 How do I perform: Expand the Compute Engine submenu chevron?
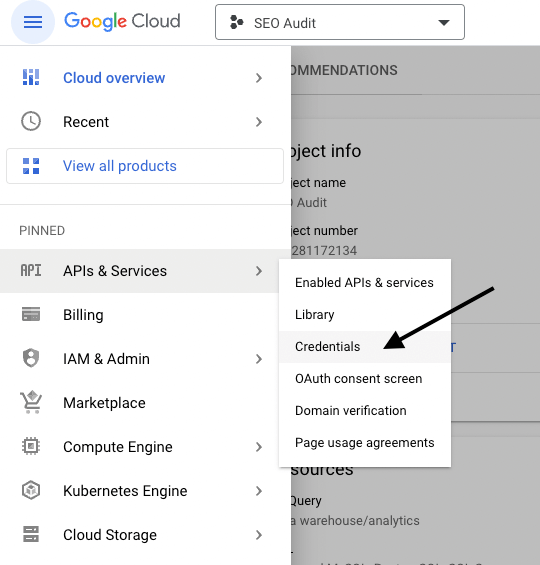(259, 447)
